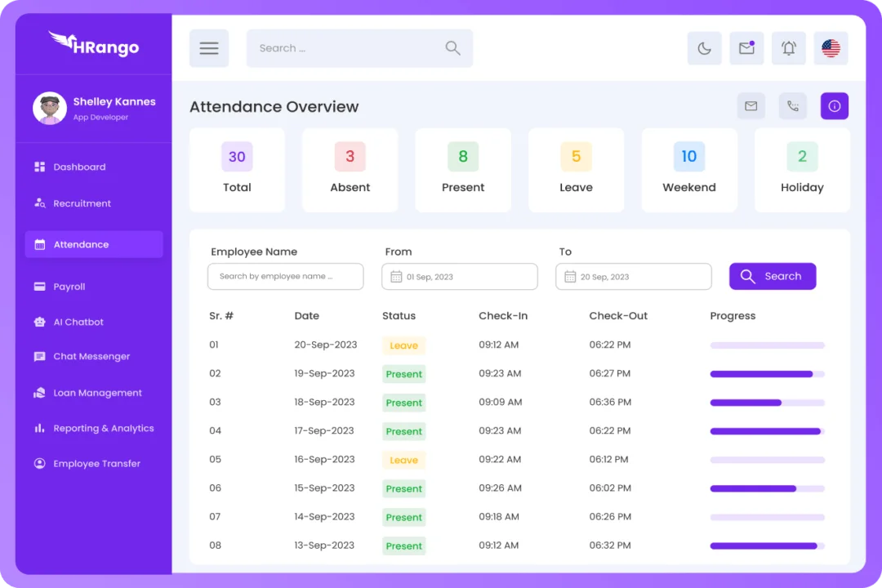Click the phone call icon

[792, 106]
